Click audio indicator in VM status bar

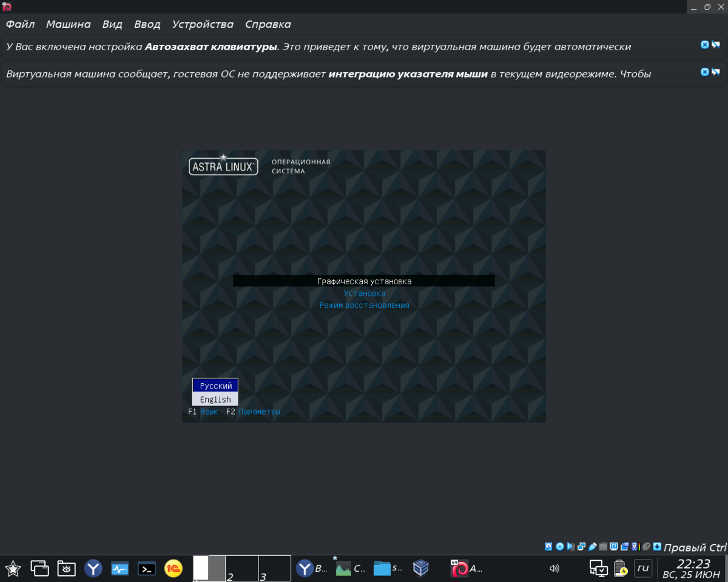[571, 546]
